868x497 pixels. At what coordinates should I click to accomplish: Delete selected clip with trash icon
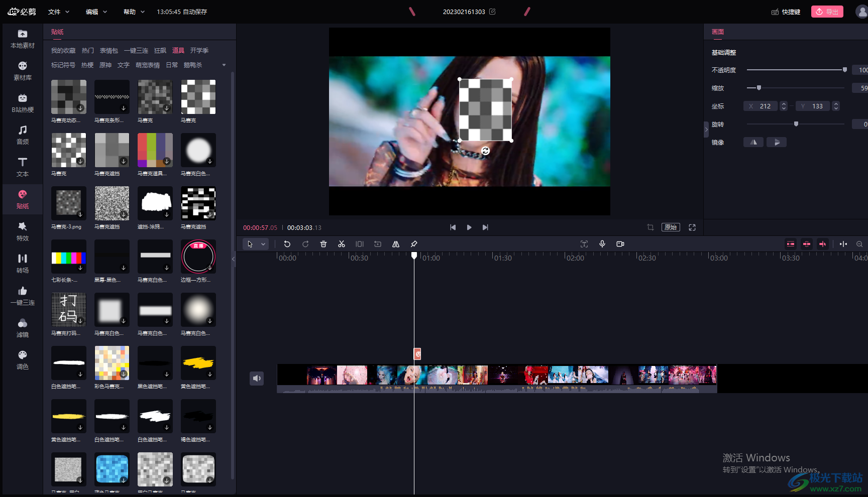click(x=323, y=244)
